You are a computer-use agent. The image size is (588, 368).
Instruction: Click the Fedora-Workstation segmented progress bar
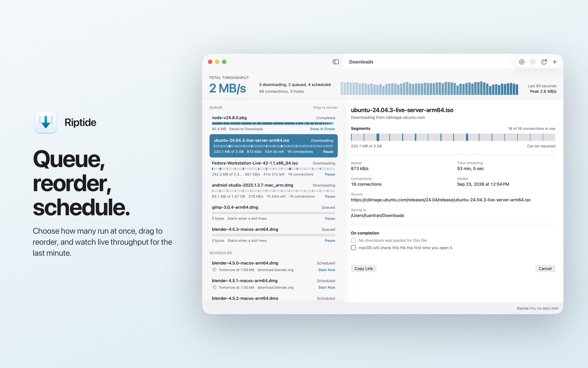273,169
